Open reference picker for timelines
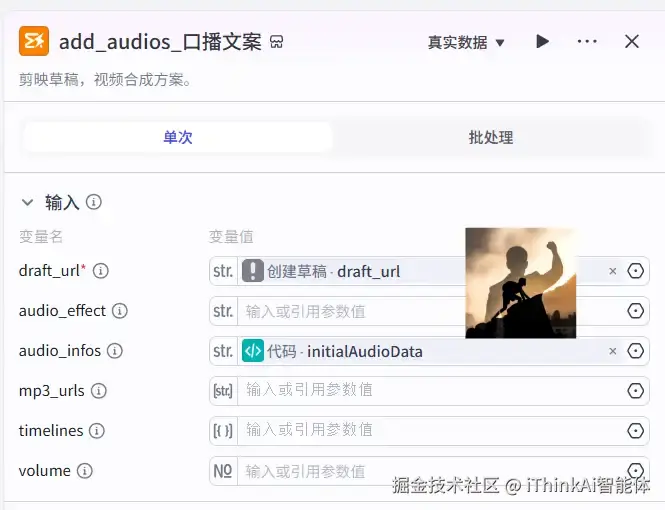This screenshot has width=665, height=510. 635,431
